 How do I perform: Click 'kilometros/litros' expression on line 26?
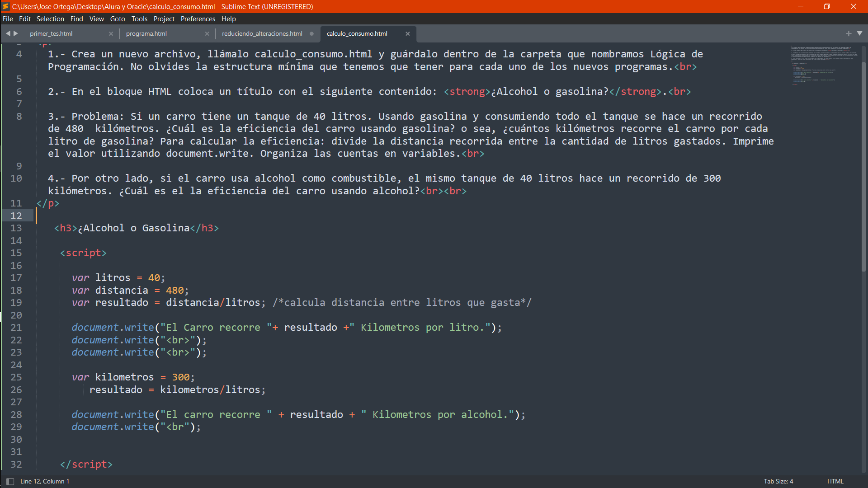tap(210, 390)
